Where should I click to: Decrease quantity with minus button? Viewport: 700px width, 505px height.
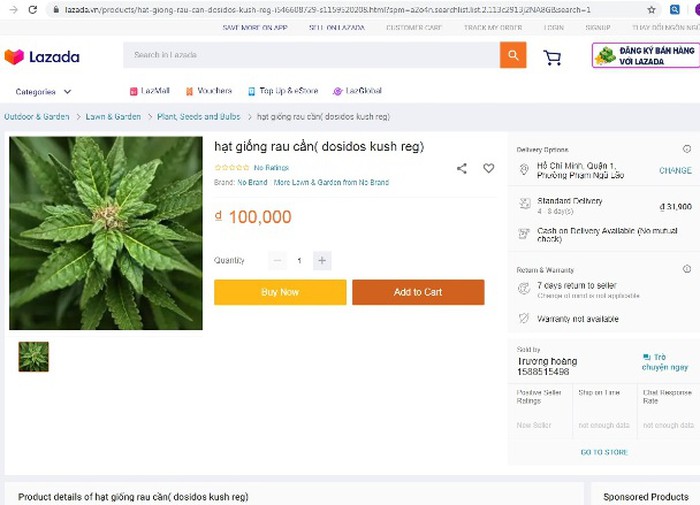click(x=278, y=260)
